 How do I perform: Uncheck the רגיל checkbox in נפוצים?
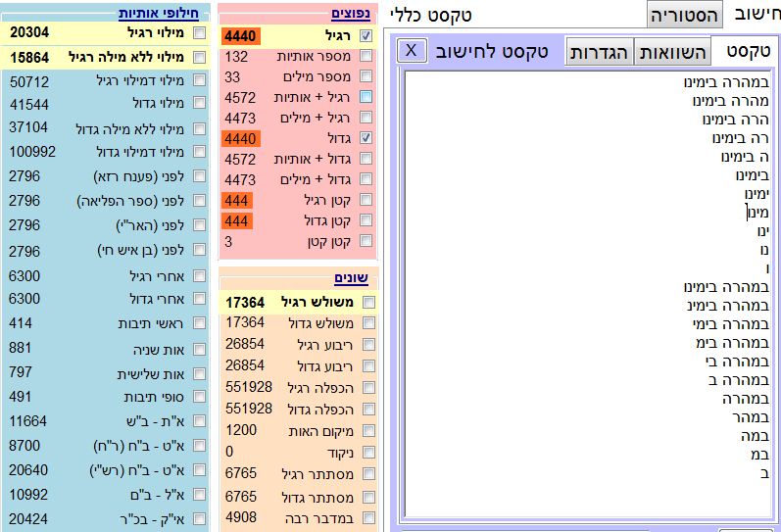tap(366, 35)
